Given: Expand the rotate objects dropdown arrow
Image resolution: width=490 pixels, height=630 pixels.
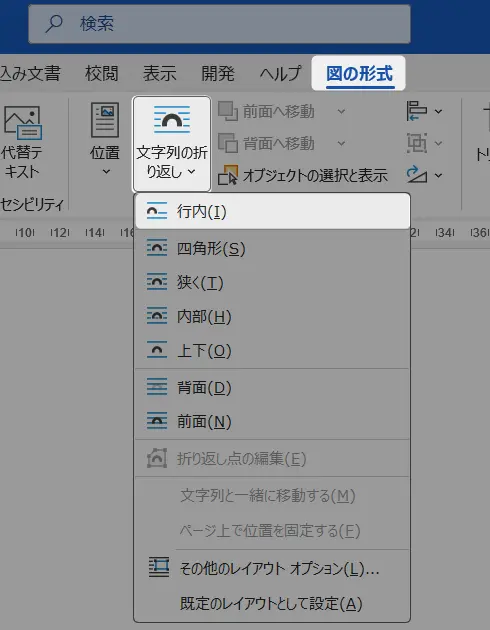Looking at the screenshot, I should coord(439,175).
